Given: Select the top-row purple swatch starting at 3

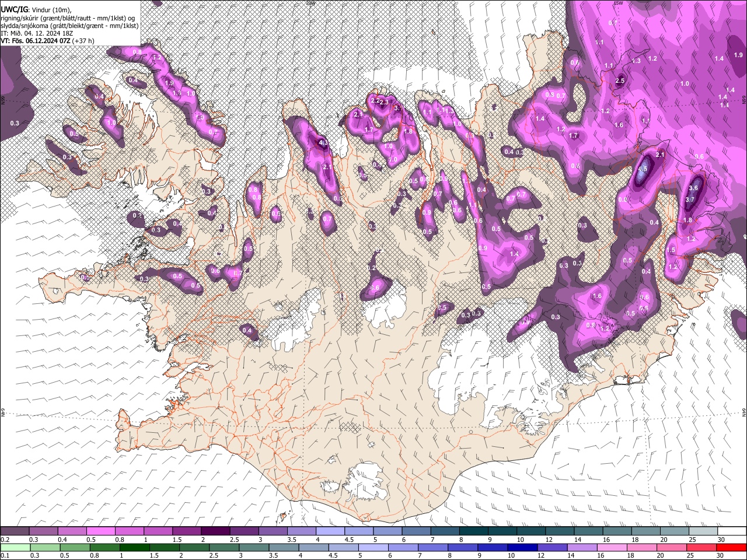Looking at the screenshot, I should (272, 531).
